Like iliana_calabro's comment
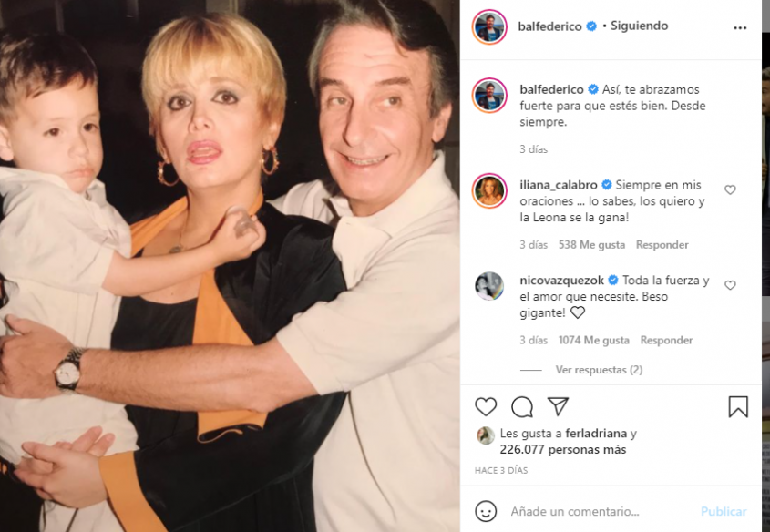Image resolution: width=770 pixels, height=532 pixels. [x=730, y=189]
